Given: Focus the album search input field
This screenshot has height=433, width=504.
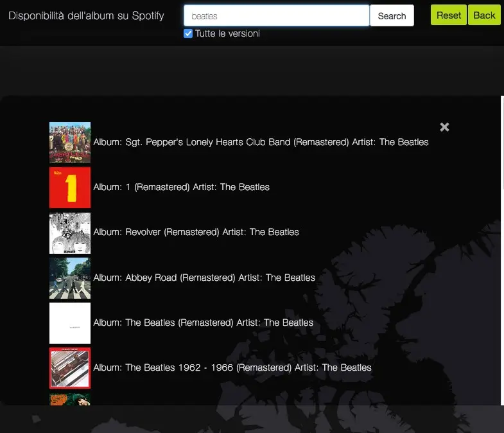Looking at the screenshot, I should click(x=277, y=15).
